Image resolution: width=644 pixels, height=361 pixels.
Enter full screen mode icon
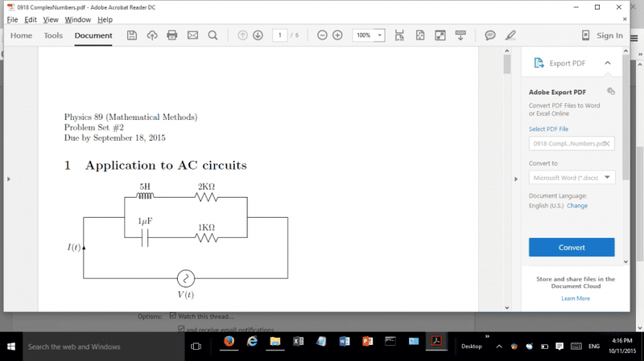coord(440,35)
